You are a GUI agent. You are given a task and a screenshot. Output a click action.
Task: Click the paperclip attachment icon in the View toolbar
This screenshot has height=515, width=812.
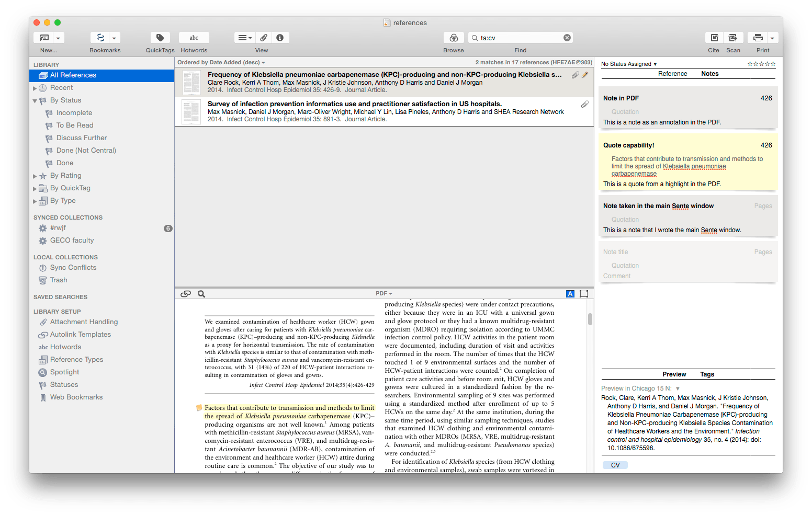[263, 37]
